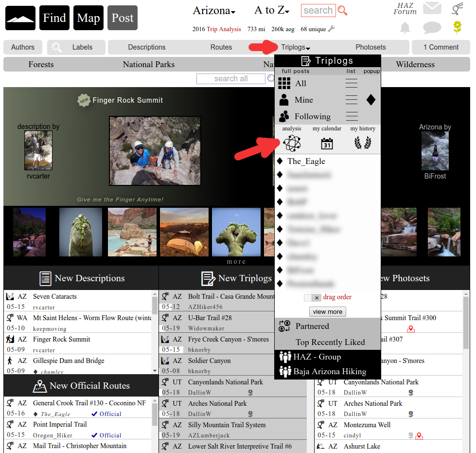The width and height of the screenshot is (476, 453).
Task: Open Mine triplogs popup diamond
Action: pyautogui.click(x=370, y=100)
